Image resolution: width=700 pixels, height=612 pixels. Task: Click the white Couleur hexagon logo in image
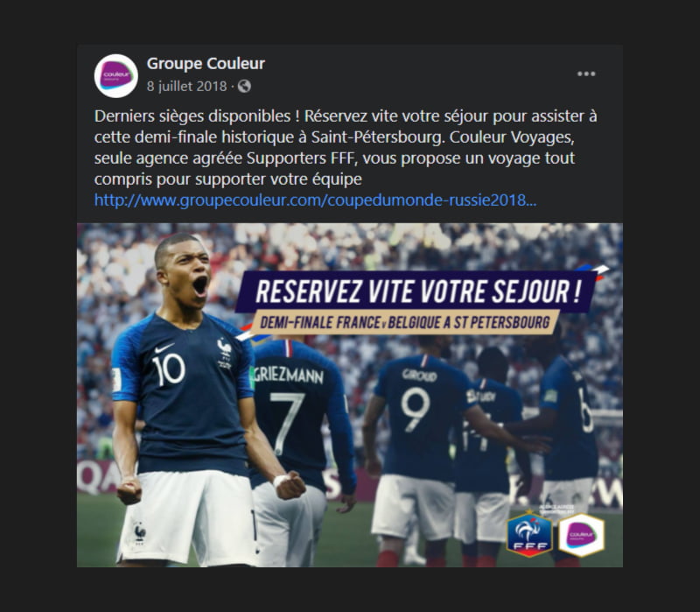(582, 534)
